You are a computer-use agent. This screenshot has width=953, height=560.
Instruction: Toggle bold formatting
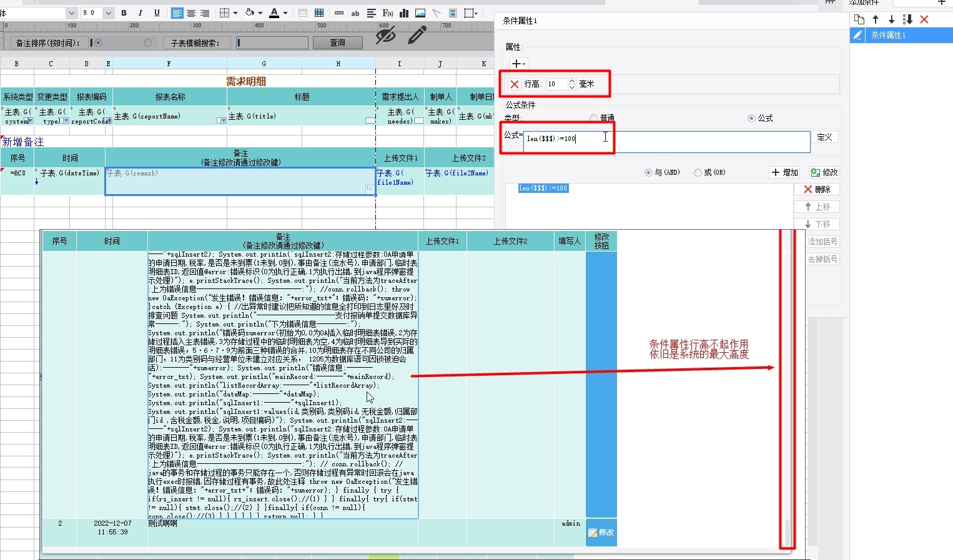(x=124, y=12)
